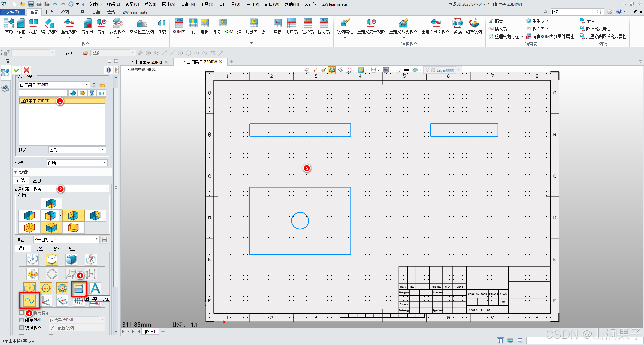Viewport: 644px width, 345px height.
Task: Check the 折弯提示 checkbox
Action: [x=22, y=313]
